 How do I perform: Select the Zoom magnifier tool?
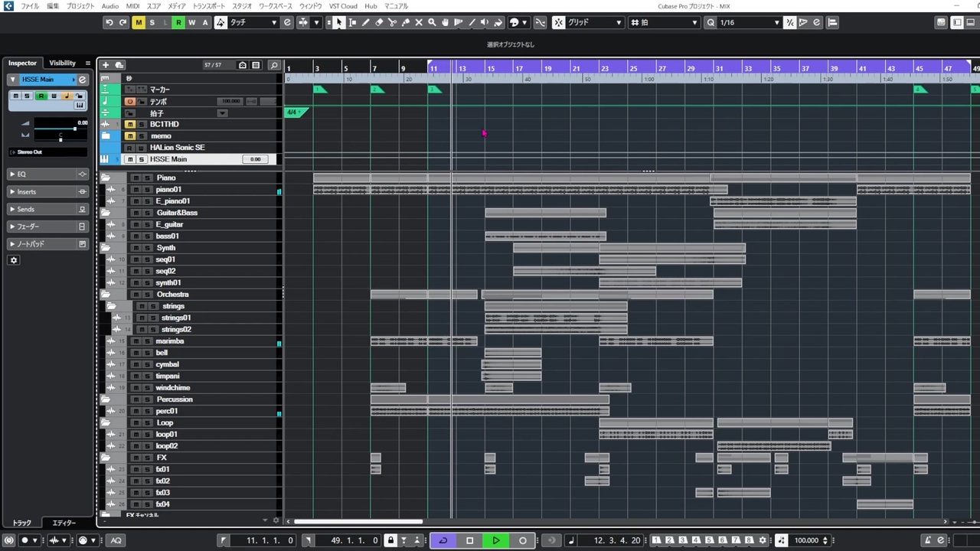click(x=432, y=23)
